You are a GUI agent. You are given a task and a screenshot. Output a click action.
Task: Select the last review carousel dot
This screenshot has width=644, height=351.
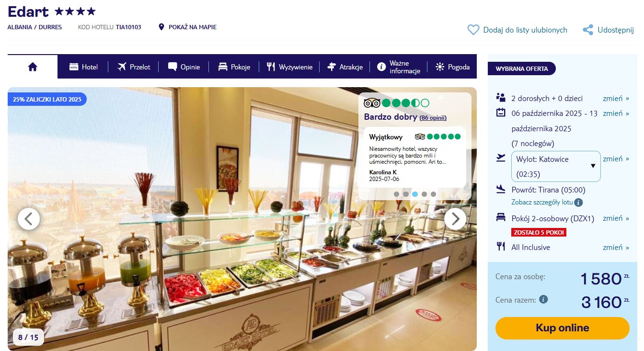[433, 194]
